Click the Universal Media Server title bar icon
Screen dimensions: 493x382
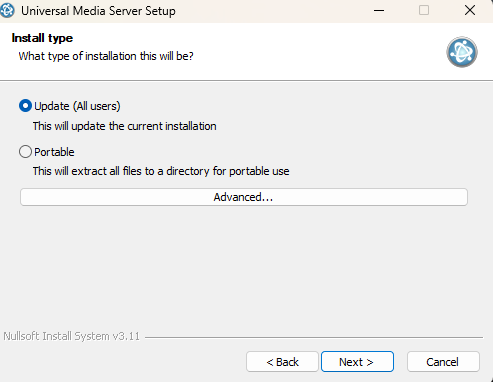pos(7,11)
